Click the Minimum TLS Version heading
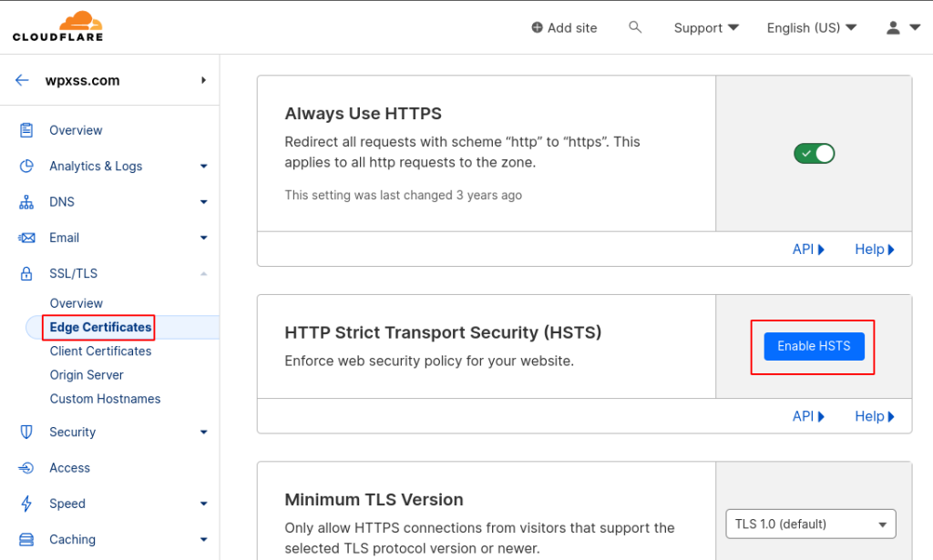This screenshot has height=560, width=933. pyautogui.click(x=374, y=499)
